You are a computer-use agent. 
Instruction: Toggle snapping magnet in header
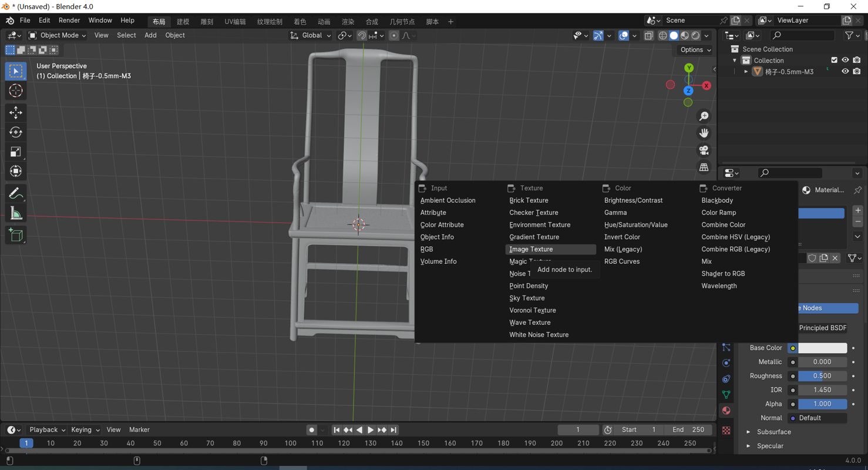click(362, 35)
